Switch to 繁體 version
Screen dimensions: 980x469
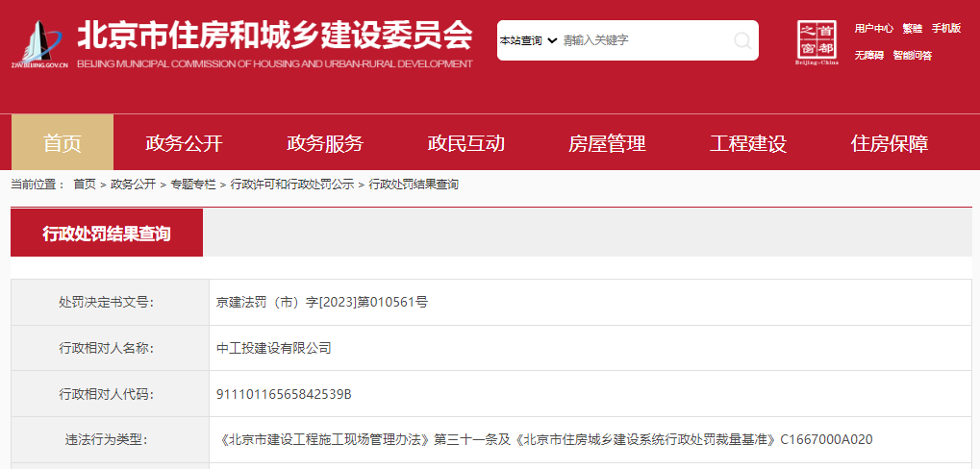pyautogui.click(x=913, y=28)
